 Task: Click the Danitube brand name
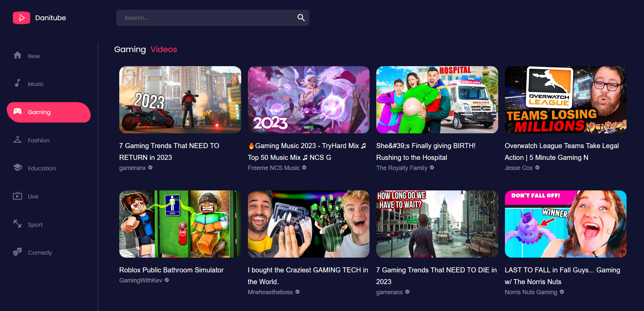[x=50, y=18]
